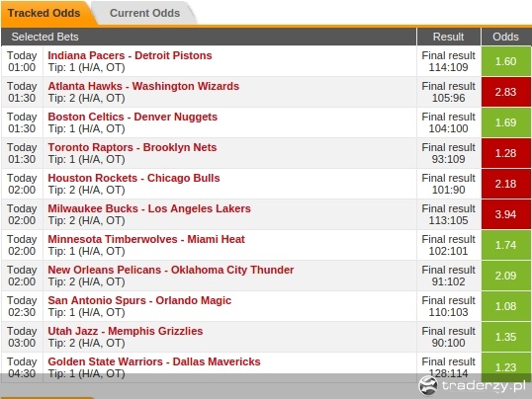Click the red 2.83 odds cell
Image resolution: width=532 pixels, height=399 pixels.
tap(506, 92)
